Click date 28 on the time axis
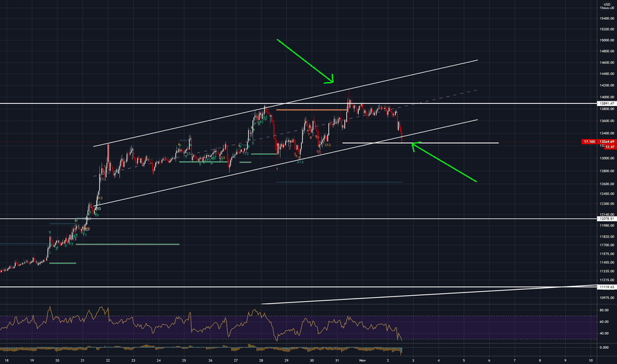The image size is (617, 364). [x=261, y=361]
